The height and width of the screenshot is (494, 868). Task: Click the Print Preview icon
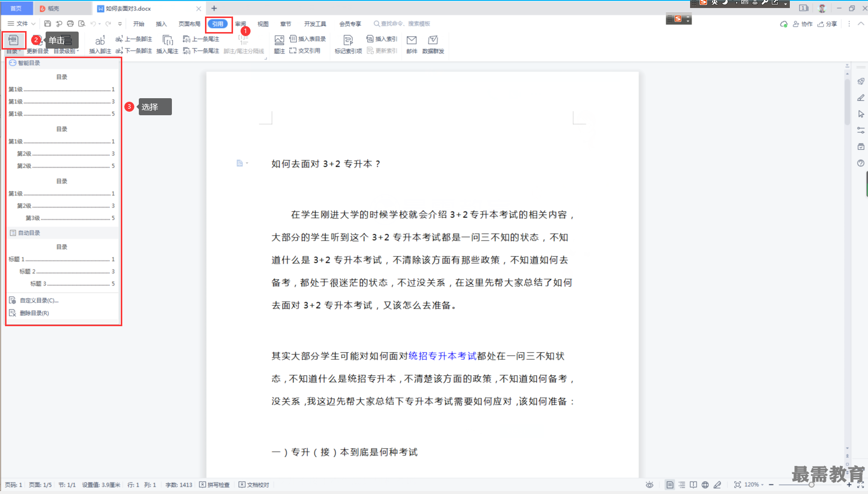click(x=82, y=24)
